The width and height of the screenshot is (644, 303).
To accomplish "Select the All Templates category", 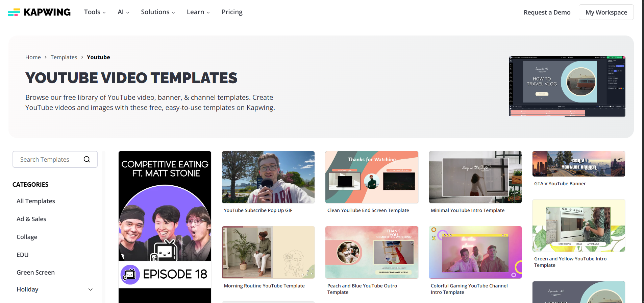I will [x=36, y=201].
